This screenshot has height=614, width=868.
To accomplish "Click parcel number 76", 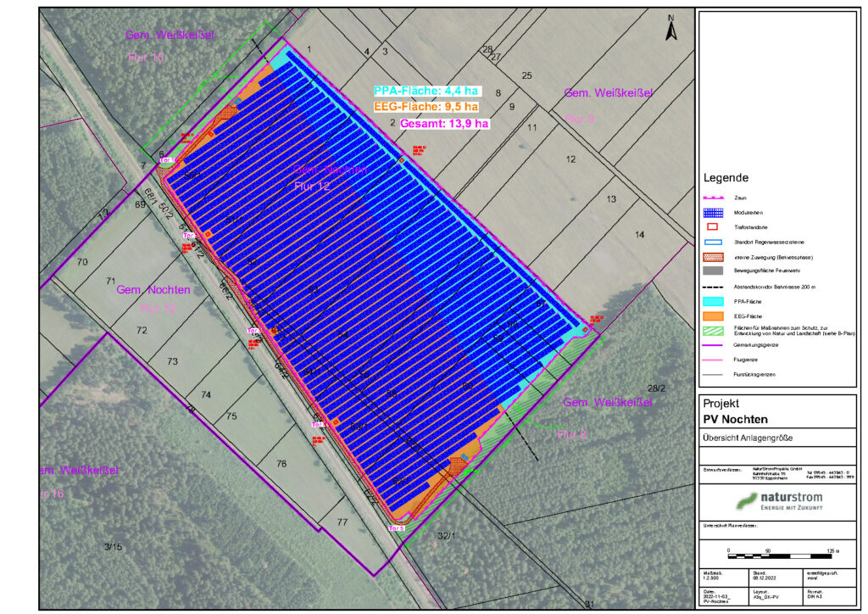I will [281, 463].
